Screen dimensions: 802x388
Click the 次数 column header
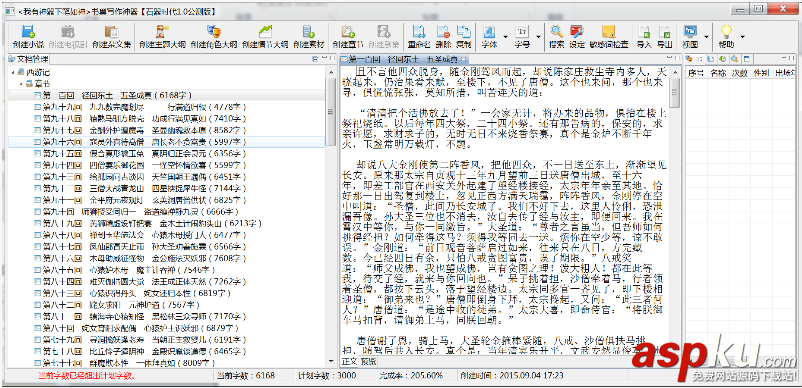coord(740,73)
